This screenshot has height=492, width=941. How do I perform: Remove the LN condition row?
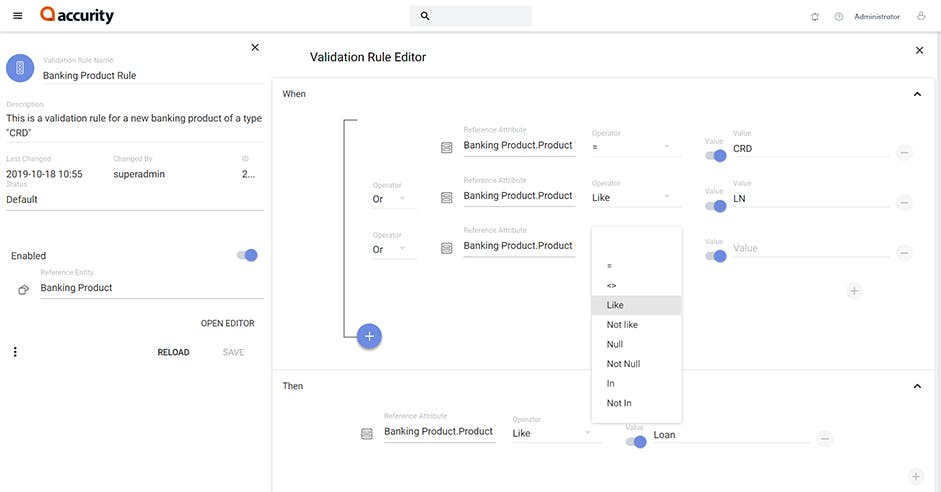coord(903,202)
